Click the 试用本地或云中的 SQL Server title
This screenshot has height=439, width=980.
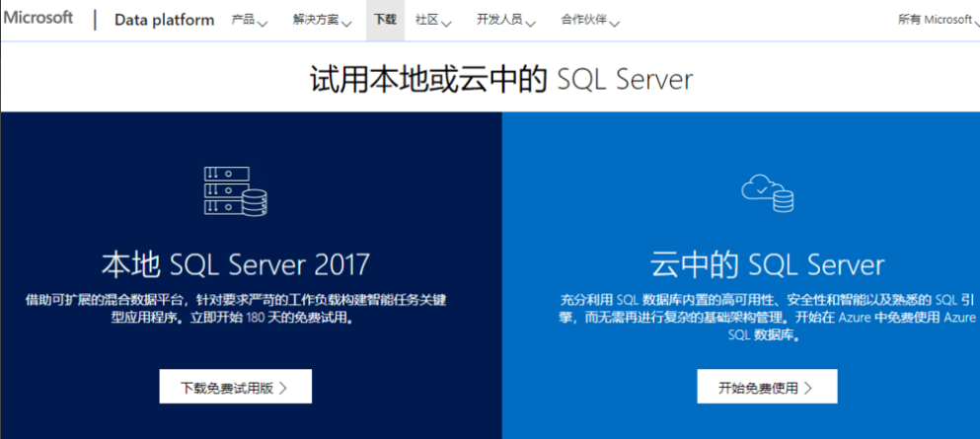point(501,80)
